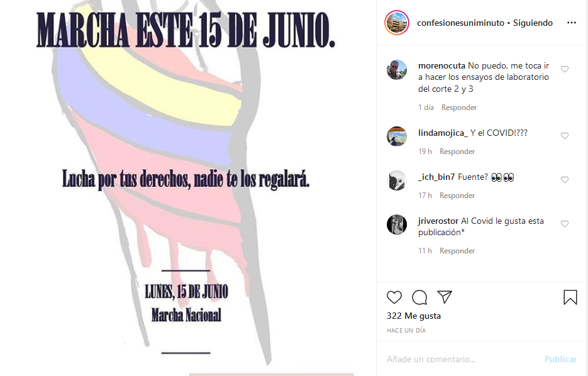Like _ich_bin7's Fuente comment
Viewport: 588px width, 376px height.
(x=565, y=180)
